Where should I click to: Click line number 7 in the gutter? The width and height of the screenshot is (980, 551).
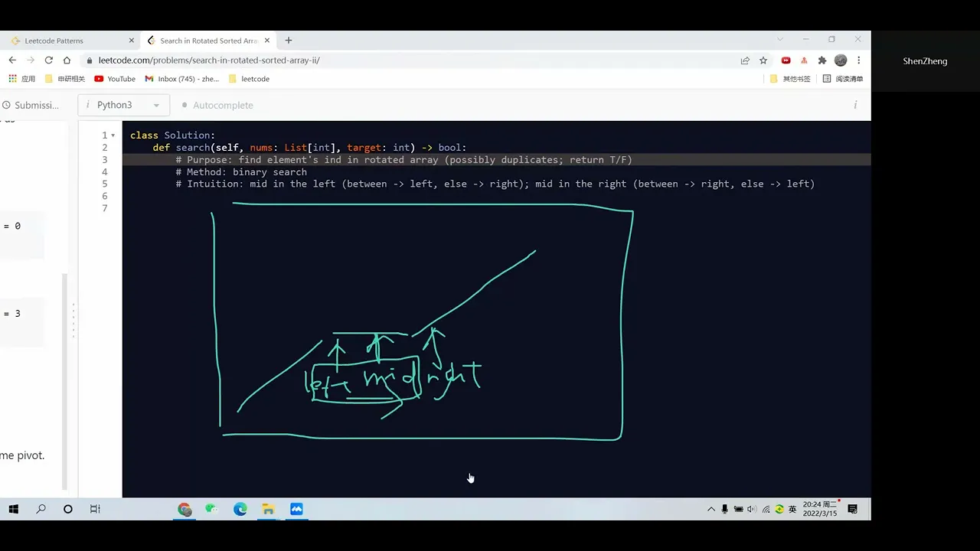[105, 208]
